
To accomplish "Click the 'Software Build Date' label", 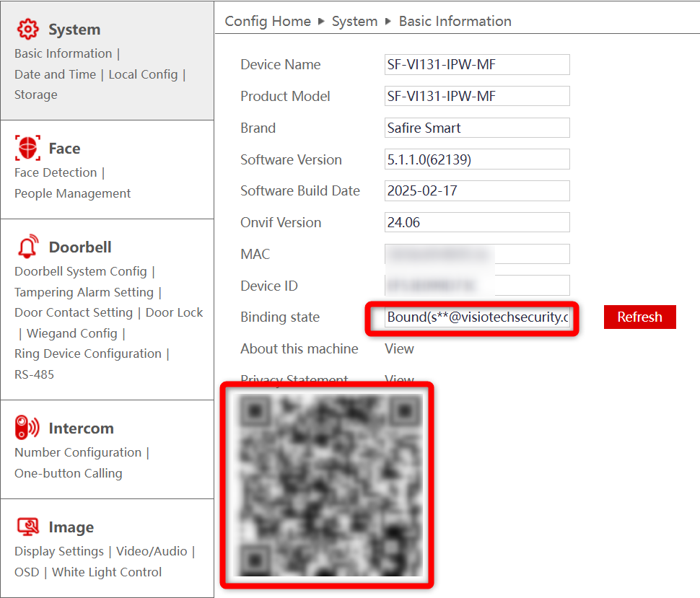I will click(300, 191).
